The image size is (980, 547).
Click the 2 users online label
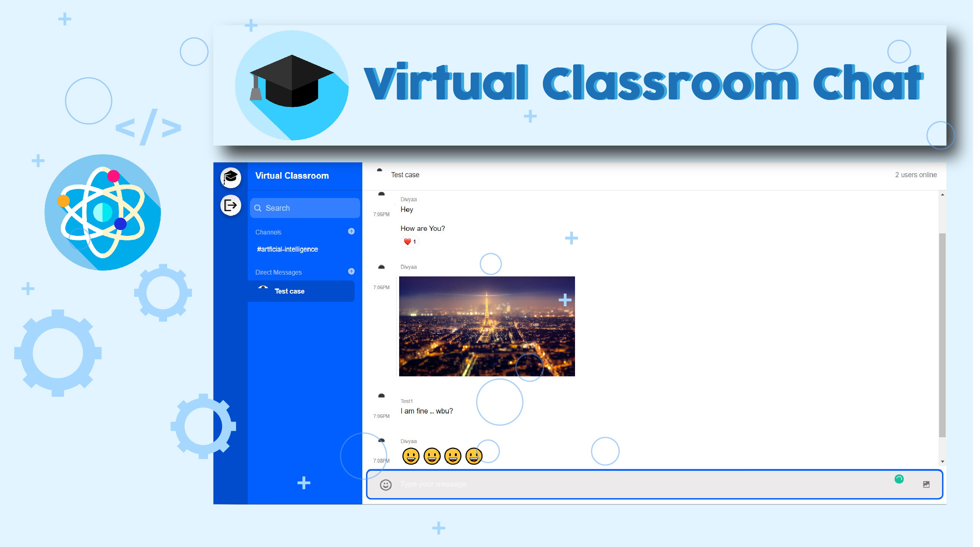pos(916,175)
